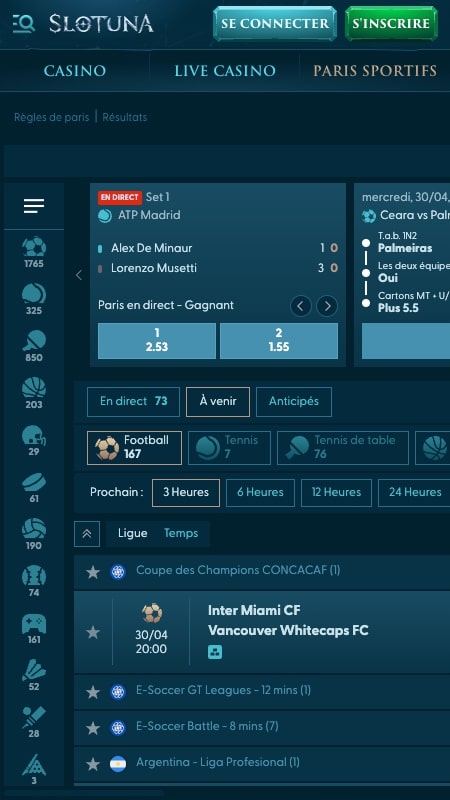Open the American football helmet icon showing 29
This screenshot has height=800, width=450.
click(34, 440)
